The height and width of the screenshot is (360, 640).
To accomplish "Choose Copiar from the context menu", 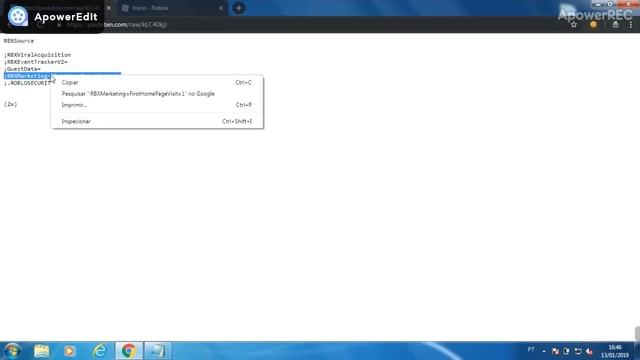I will pyautogui.click(x=157, y=82).
